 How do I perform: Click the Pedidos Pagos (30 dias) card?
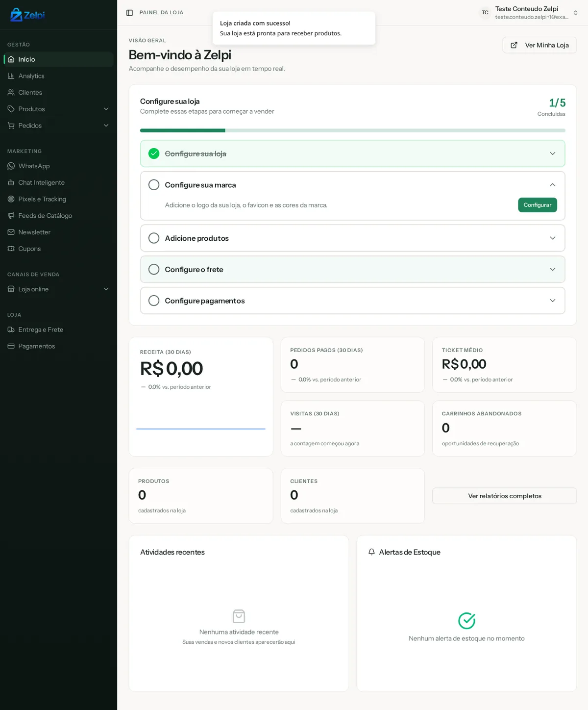pyautogui.click(x=353, y=365)
